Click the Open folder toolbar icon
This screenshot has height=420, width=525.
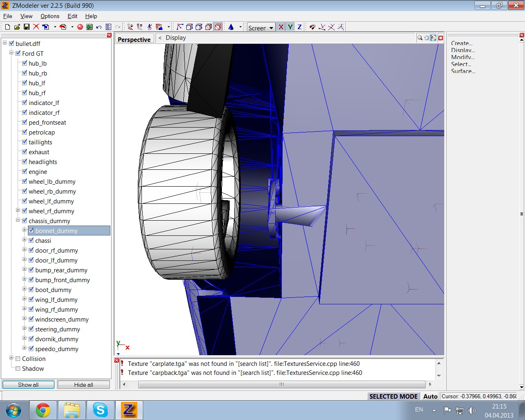[17, 27]
